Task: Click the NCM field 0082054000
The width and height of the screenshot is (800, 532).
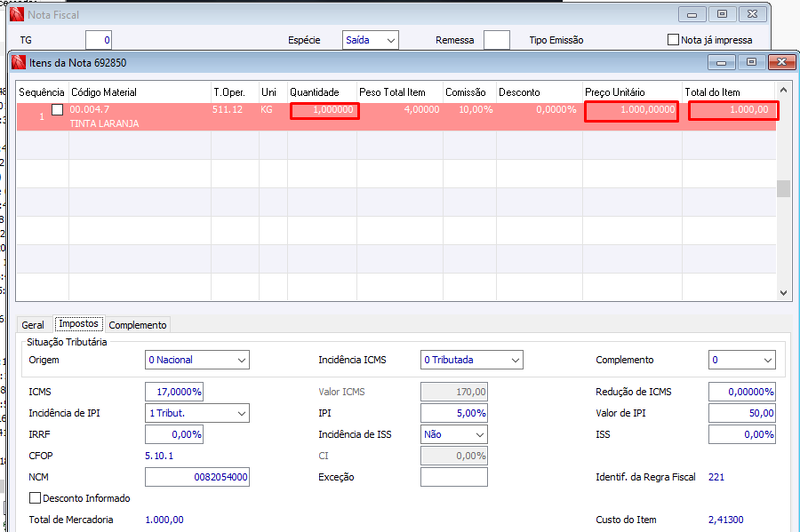Action: 197,477
